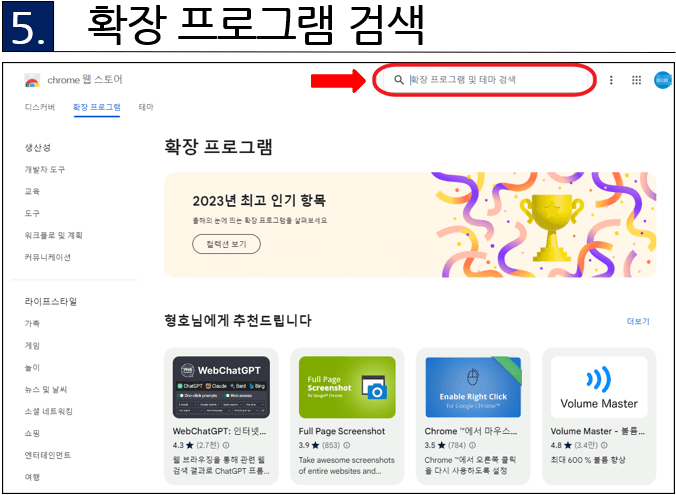Open the 엔터테인먼트 category
676x495 pixels.
pyautogui.click(x=48, y=455)
